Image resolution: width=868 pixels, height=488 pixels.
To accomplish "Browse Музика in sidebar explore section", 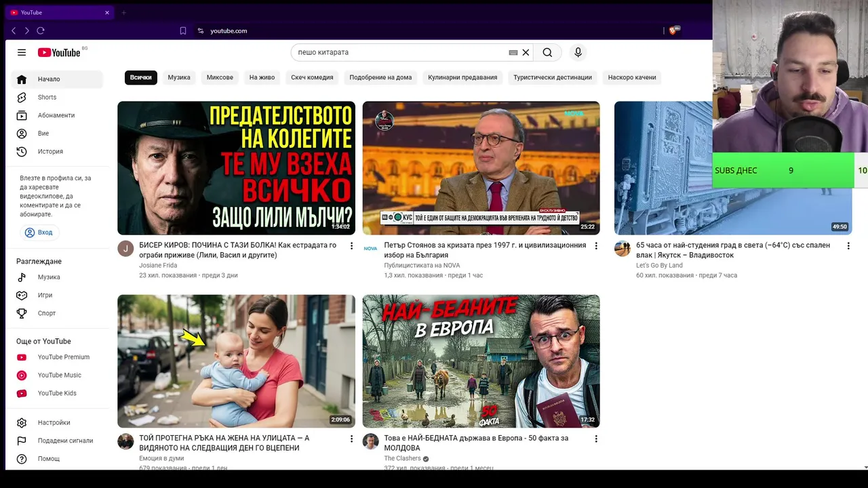I will 57,277.
